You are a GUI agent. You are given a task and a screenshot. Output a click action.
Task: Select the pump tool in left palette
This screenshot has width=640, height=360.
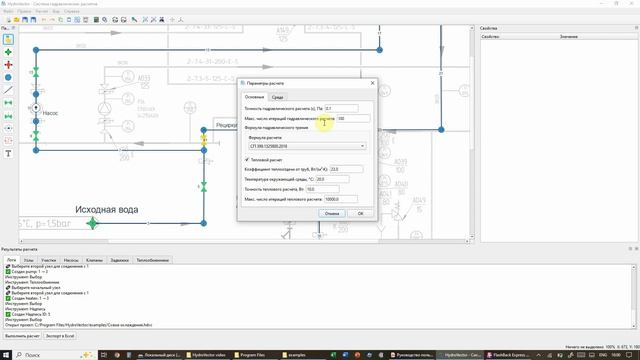(x=8, y=128)
